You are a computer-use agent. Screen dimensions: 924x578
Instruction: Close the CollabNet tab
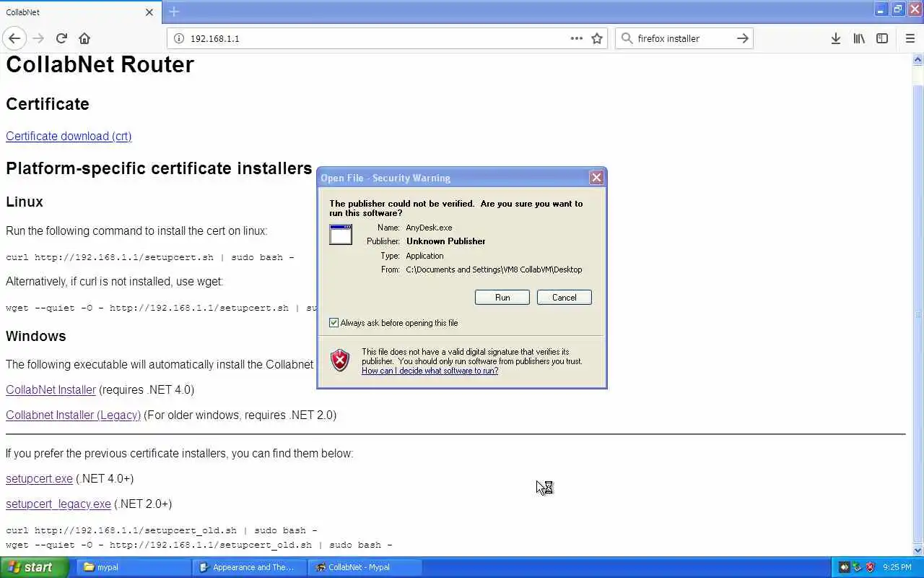click(149, 12)
